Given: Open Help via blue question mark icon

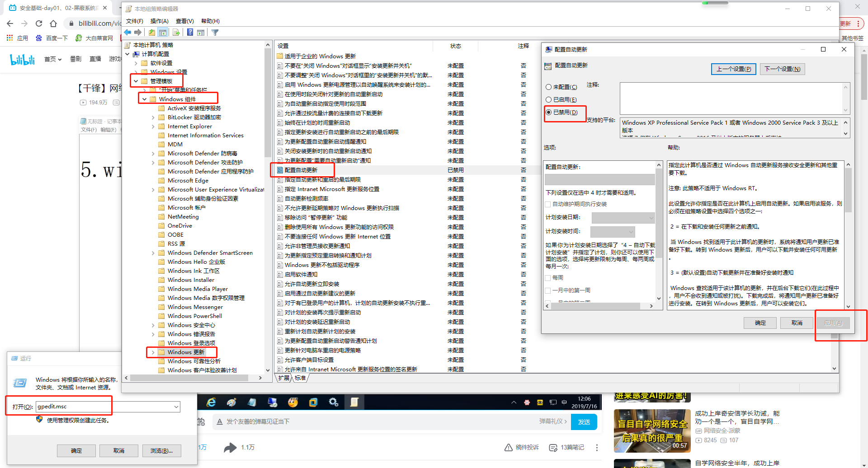Looking at the screenshot, I should 190,33.
